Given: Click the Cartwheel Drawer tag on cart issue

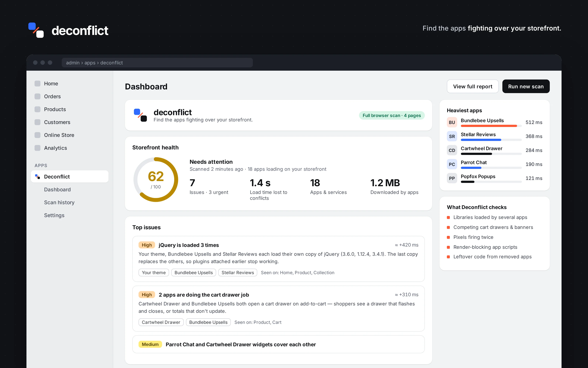Looking at the screenshot, I should pos(161,322).
